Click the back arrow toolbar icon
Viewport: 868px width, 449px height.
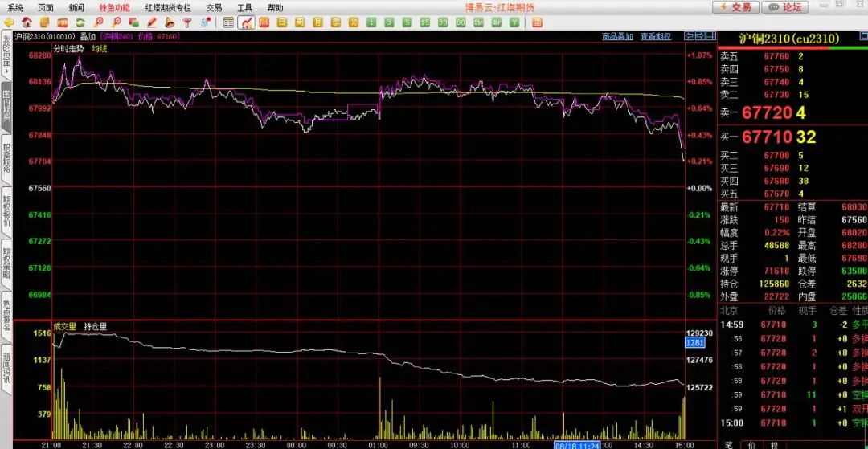[x=10, y=22]
